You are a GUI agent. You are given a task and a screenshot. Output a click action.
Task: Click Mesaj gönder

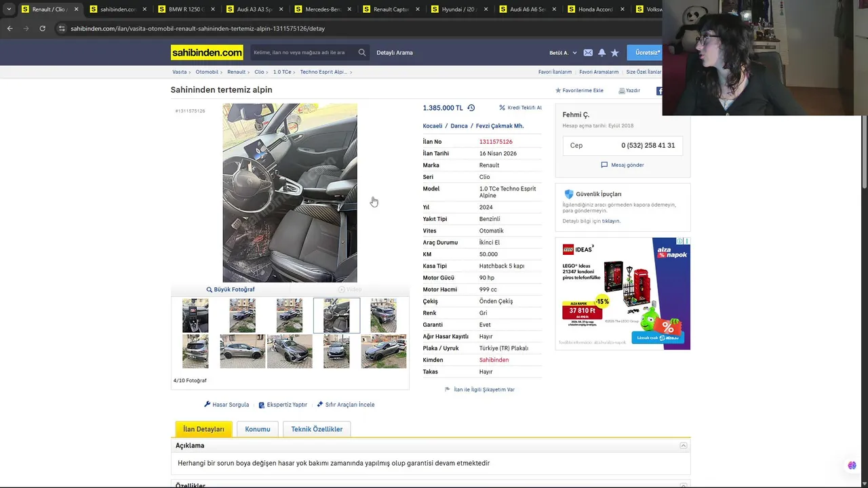click(623, 165)
